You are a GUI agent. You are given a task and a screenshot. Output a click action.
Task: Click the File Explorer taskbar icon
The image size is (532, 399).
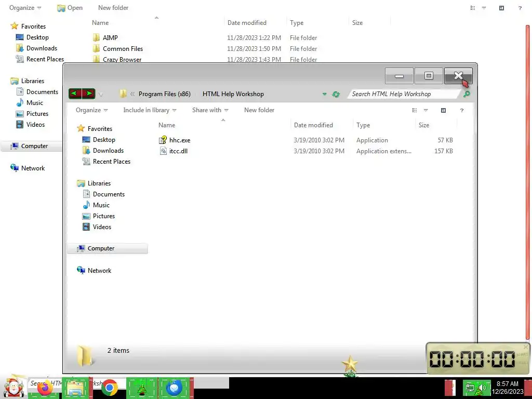(76, 388)
